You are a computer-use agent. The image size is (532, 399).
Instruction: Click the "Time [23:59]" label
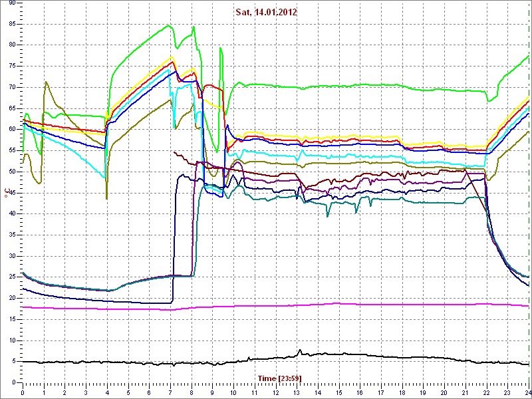279,378
